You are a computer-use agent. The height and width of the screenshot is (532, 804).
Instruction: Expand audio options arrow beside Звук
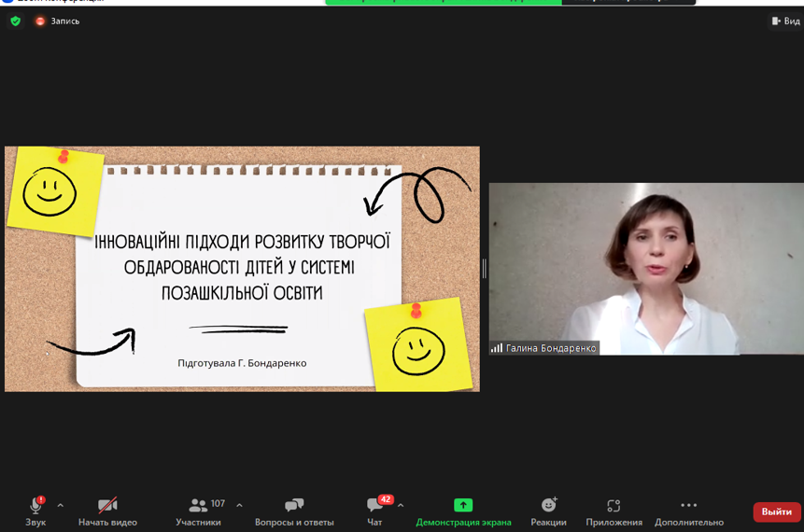pyautogui.click(x=61, y=505)
